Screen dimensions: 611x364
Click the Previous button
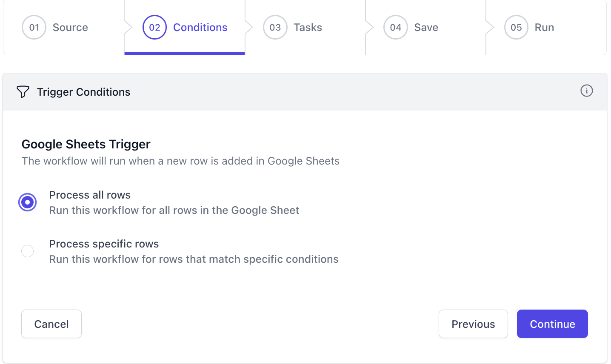point(473,324)
